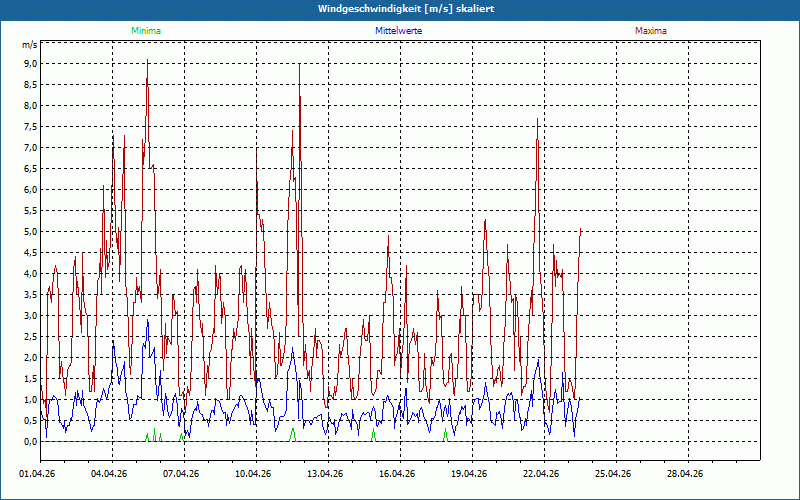Click the 19.04.26 date on the x-axis
The height and width of the screenshot is (500, 800).
(471, 474)
